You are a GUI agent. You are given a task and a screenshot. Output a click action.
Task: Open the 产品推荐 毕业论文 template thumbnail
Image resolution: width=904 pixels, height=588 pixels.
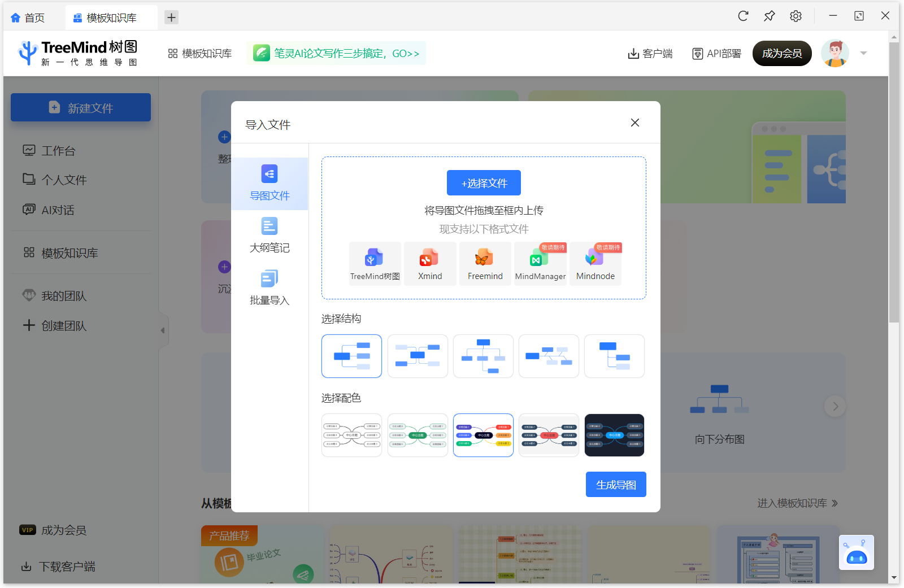pyautogui.click(x=262, y=555)
